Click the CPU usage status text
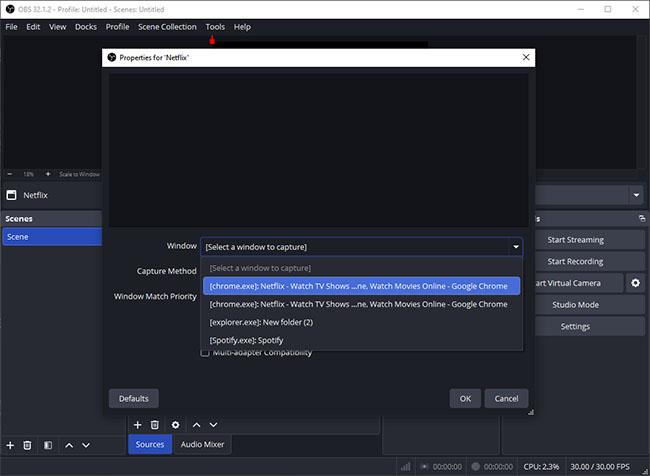The width and height of the screenshot is (650, 476). [x=541, y=467]
